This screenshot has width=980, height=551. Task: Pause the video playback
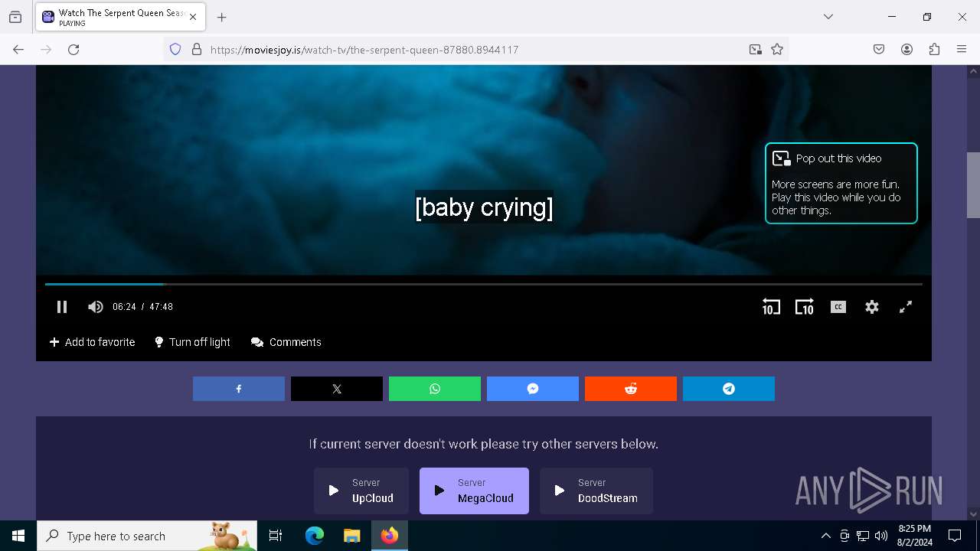tap(62, 307)
